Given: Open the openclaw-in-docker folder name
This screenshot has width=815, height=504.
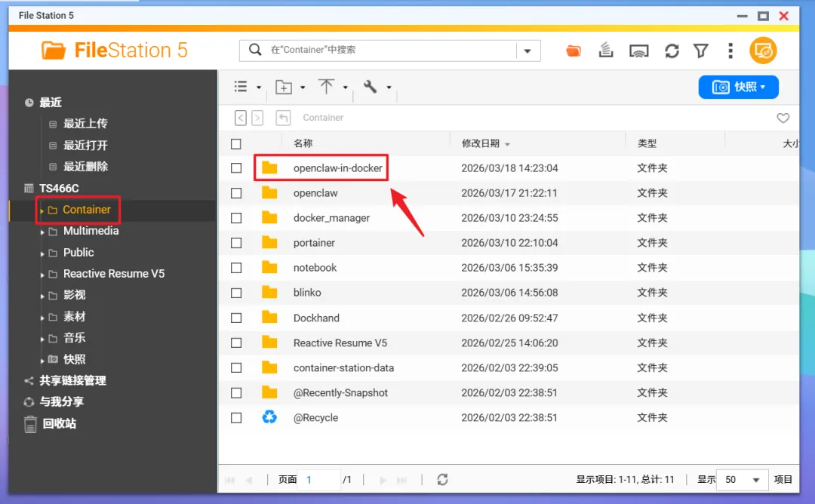Looking at the screenshot, I should 338,167.
